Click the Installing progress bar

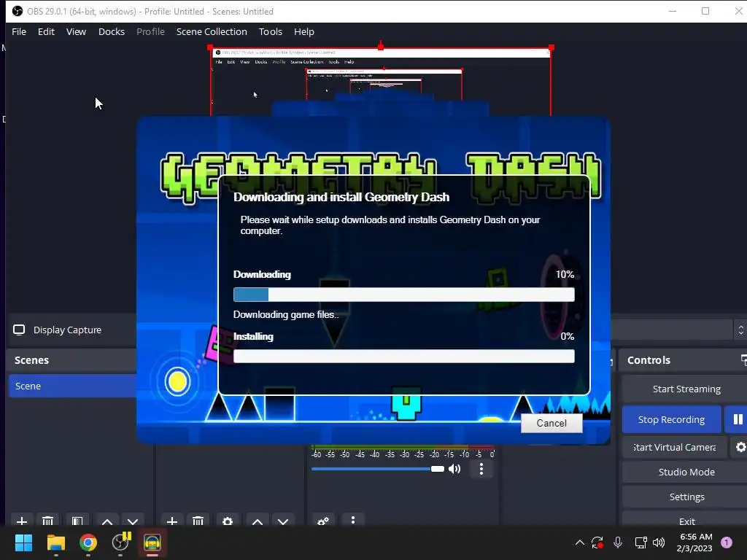[404, 356]
